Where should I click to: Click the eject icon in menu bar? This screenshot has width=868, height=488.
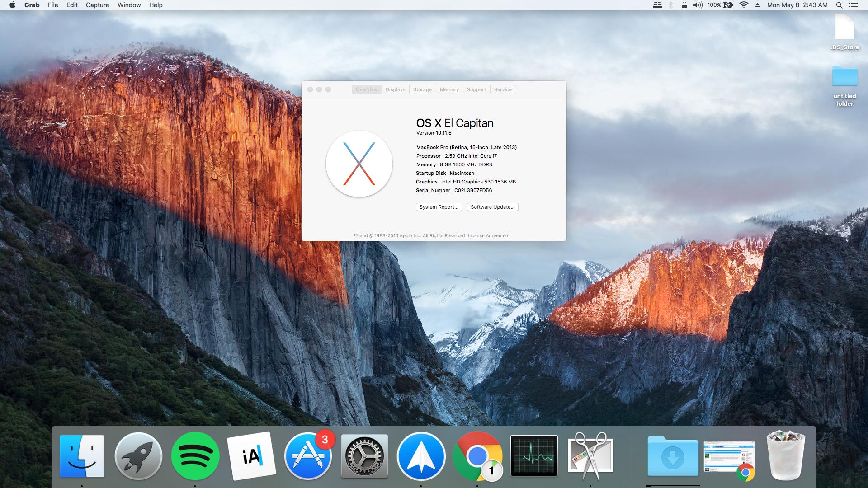[757, 5]
